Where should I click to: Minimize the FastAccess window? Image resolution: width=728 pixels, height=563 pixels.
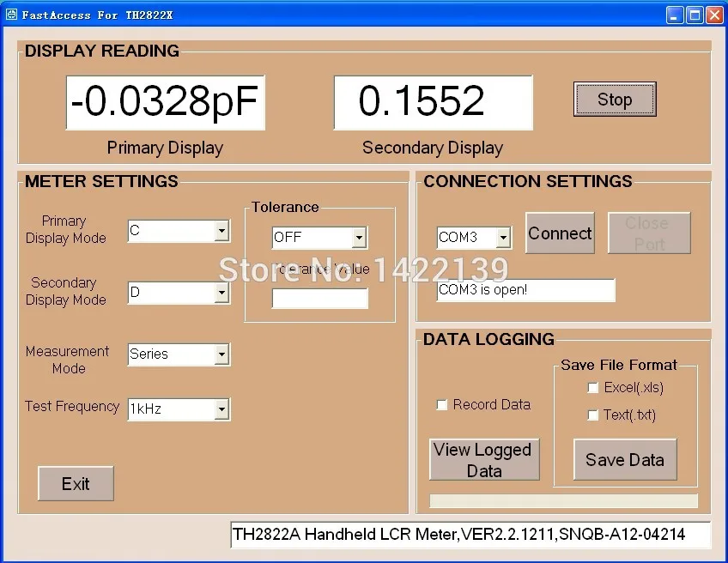(675, 15)
